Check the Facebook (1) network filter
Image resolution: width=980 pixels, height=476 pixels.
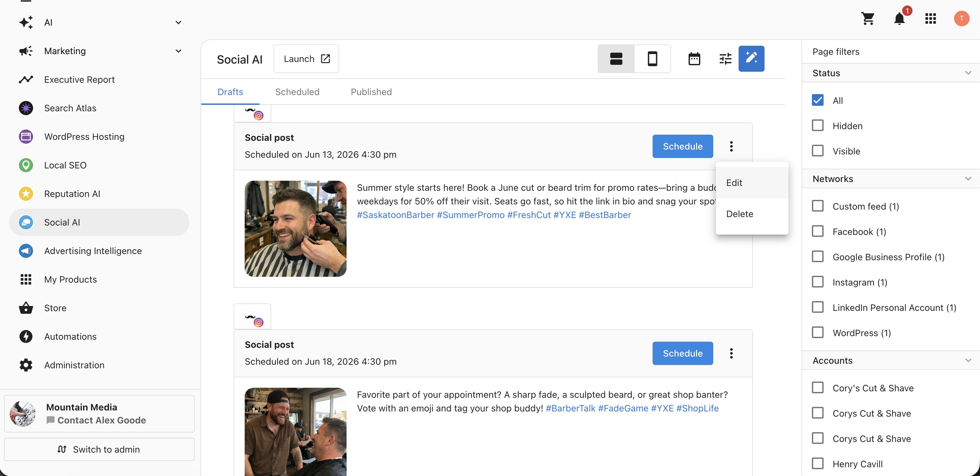pyautogui.click(x=817, y=231)
